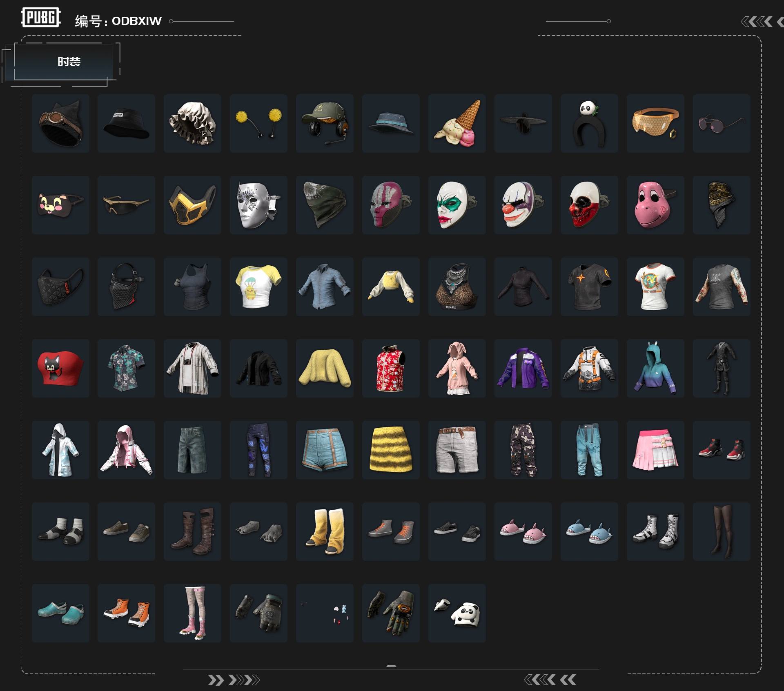
Task: Choose the fluffy yellow leg warmers
Action: click(325, 531)
